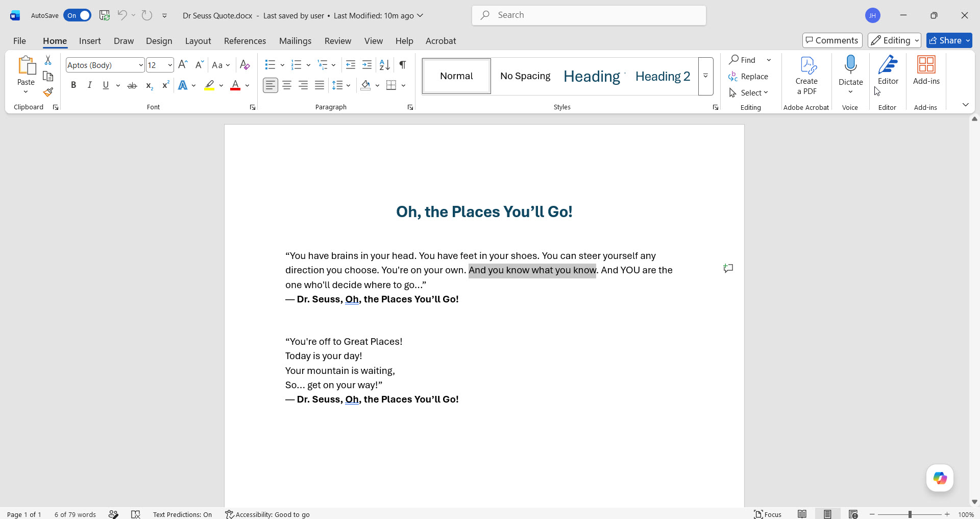Viewport: 980px width, 519px height.
Task: Apply the Heading 2 style
Action: click(663, 76)
